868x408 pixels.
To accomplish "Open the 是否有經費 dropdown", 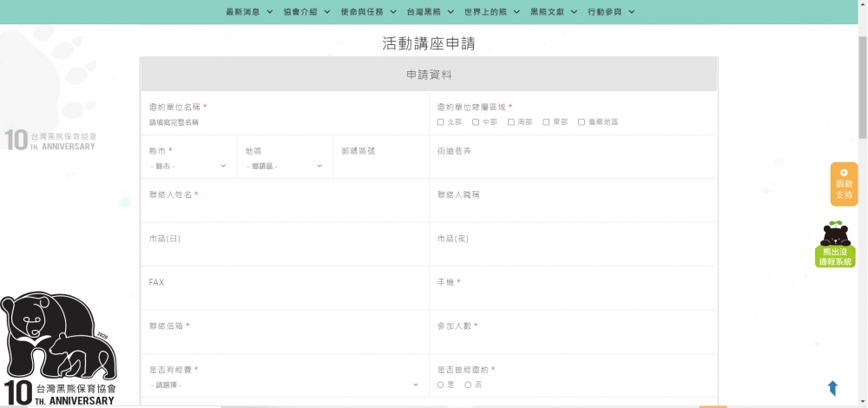I will pyautogui.click(x=285, y=385).
